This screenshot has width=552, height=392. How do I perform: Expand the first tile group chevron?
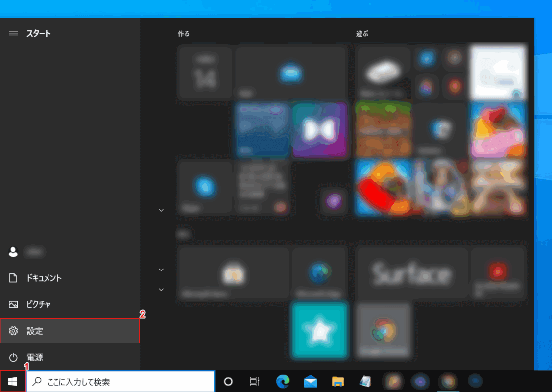click(x=161, y=210)
